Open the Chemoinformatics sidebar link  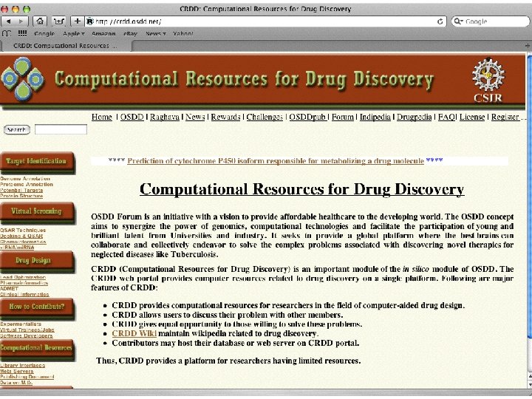click(x=23, y=242)
